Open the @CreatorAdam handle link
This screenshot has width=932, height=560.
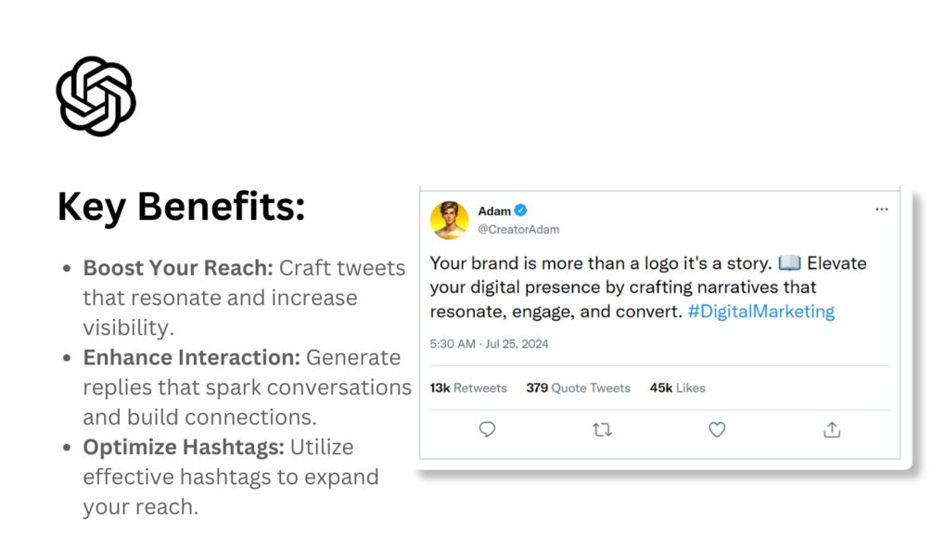518,229
